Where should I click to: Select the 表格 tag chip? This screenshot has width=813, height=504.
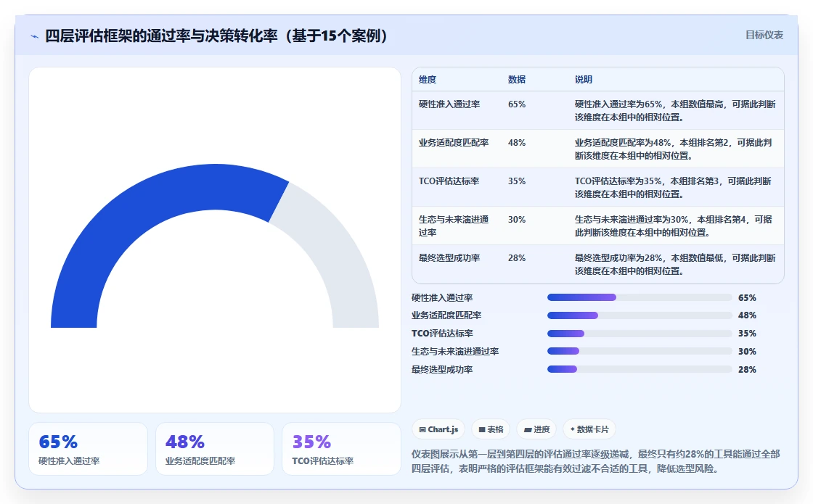click(x=491, y=429)
